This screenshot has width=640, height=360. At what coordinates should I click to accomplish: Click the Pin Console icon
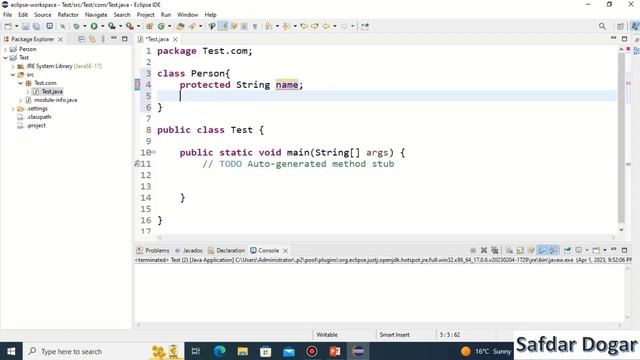coord(567,250)
